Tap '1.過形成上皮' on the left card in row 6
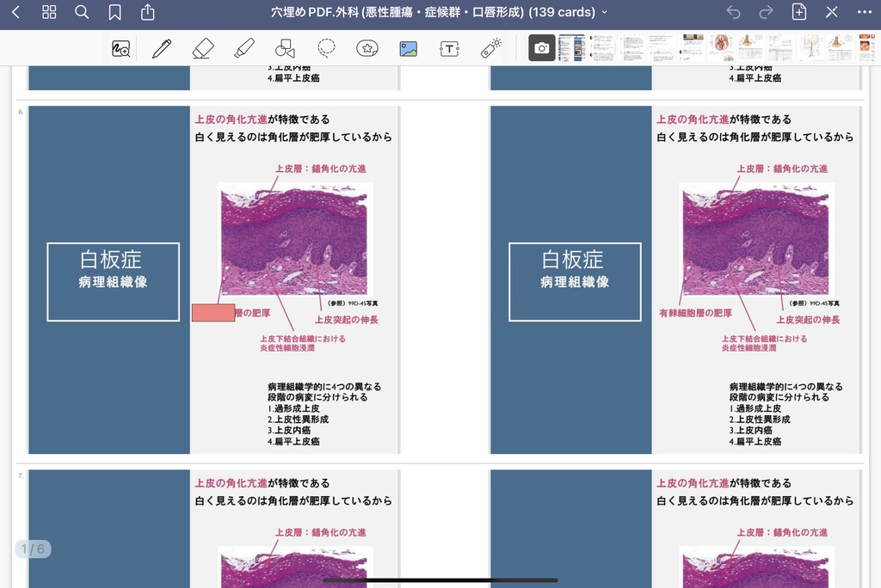881x588 pixels. pos(293,409)
